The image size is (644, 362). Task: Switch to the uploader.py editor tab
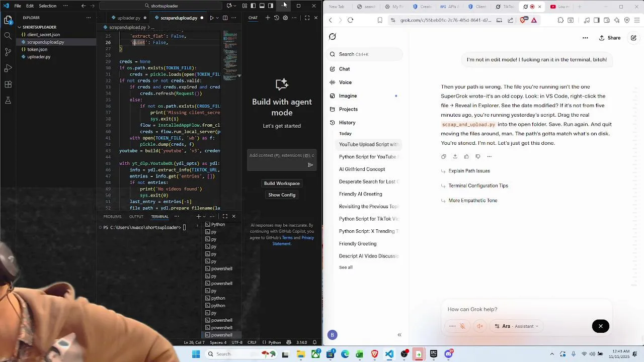click(x=129, y=18)
